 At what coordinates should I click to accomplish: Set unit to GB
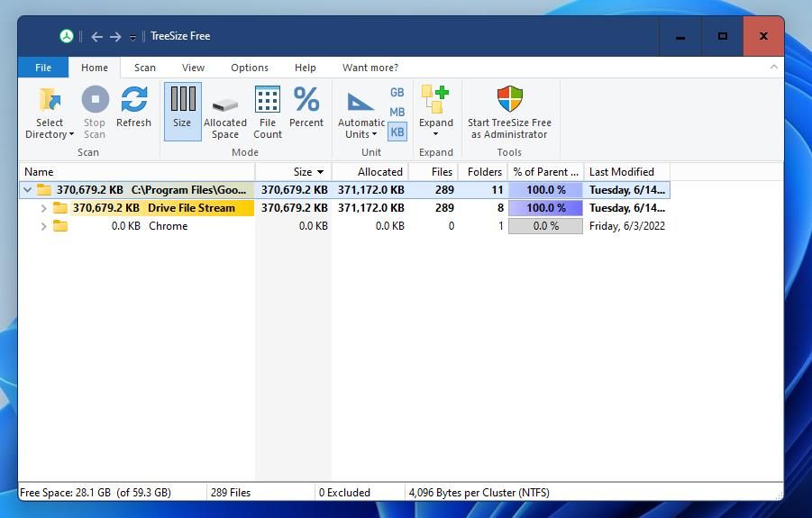(397, 92)
